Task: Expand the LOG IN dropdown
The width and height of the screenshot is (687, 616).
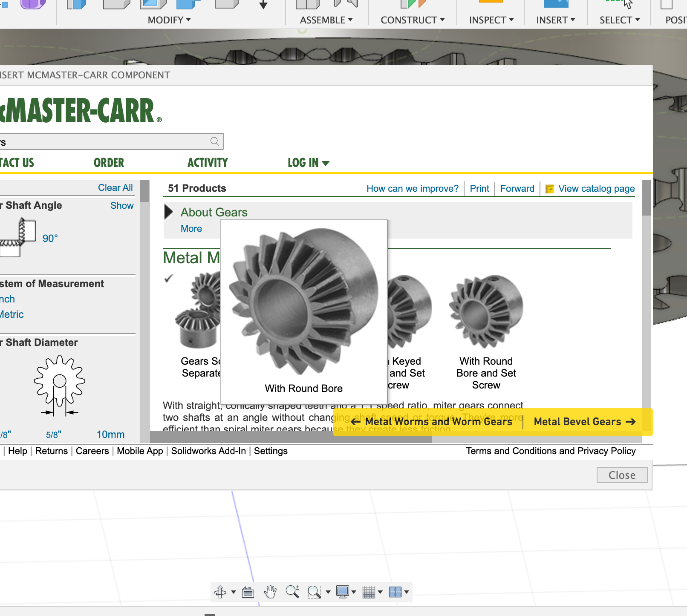Action: point(308,163)
